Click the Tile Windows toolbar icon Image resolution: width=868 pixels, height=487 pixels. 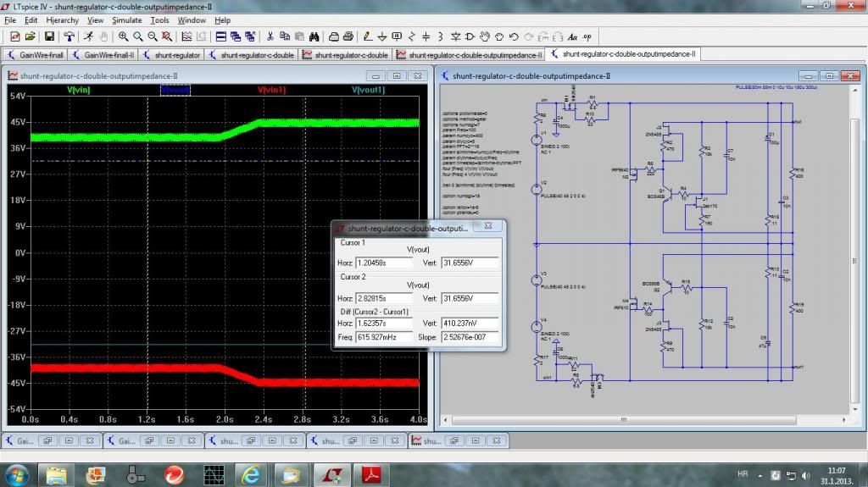point(221,37)
